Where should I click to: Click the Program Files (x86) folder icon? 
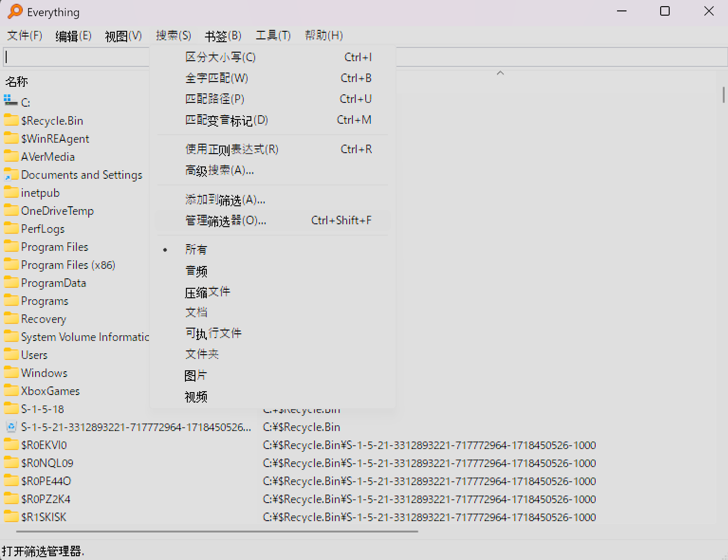tap(11, 264)
